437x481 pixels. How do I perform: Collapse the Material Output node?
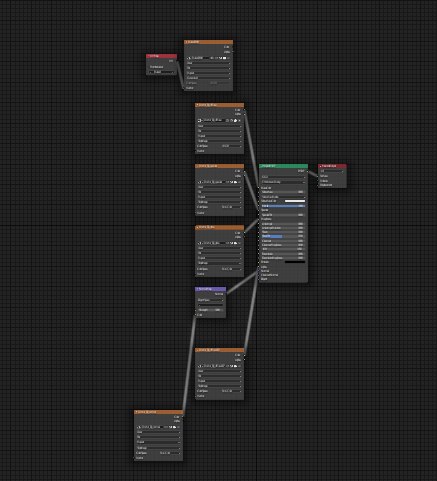click(x=320, y=166)
